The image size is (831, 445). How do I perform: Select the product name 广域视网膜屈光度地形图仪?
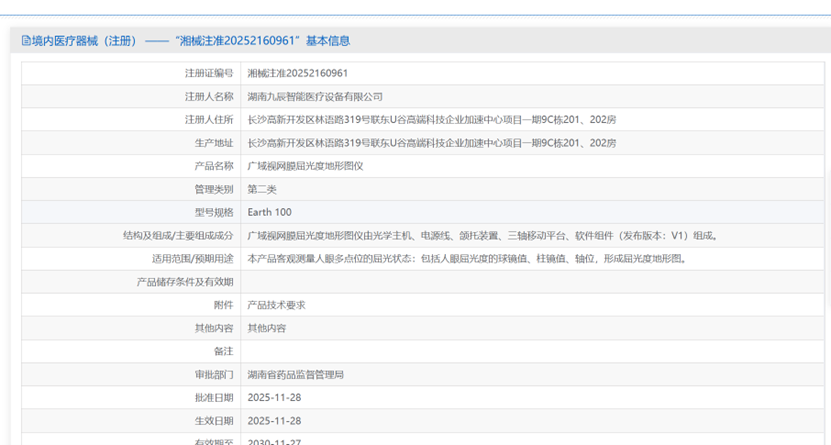tap(305, 166)
